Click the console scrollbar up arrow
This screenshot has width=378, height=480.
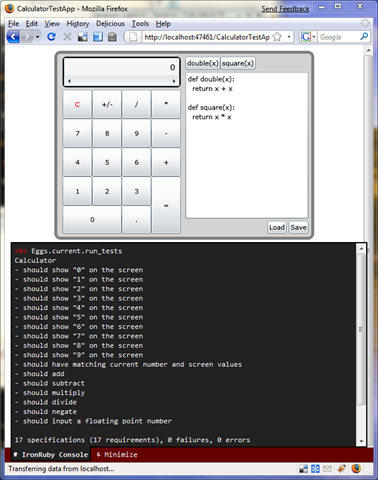pos(361,248)
